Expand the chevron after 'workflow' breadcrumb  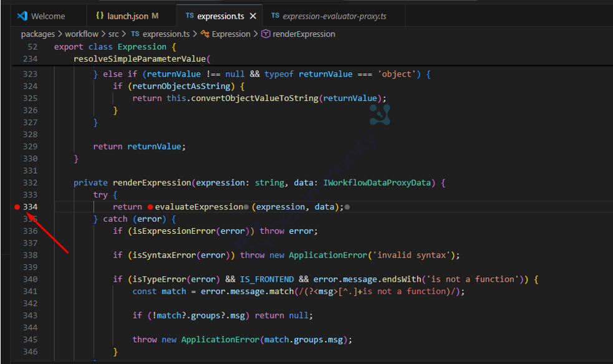tap(104, 34)
